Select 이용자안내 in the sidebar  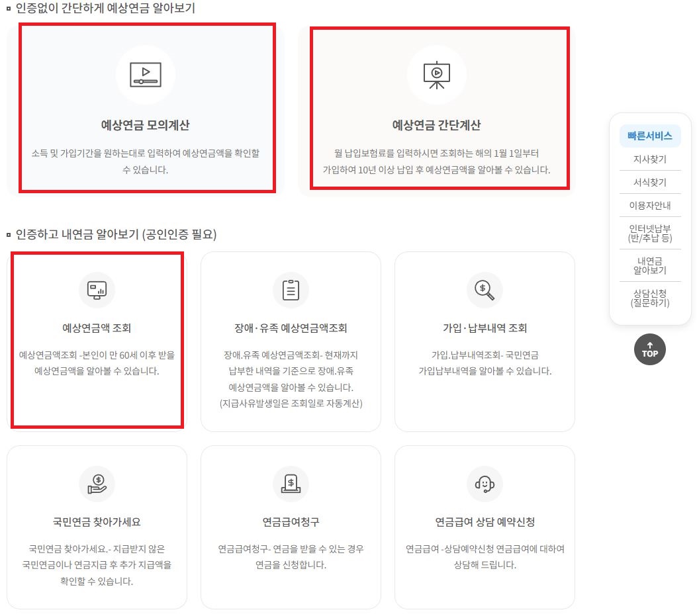pos(649,205)
